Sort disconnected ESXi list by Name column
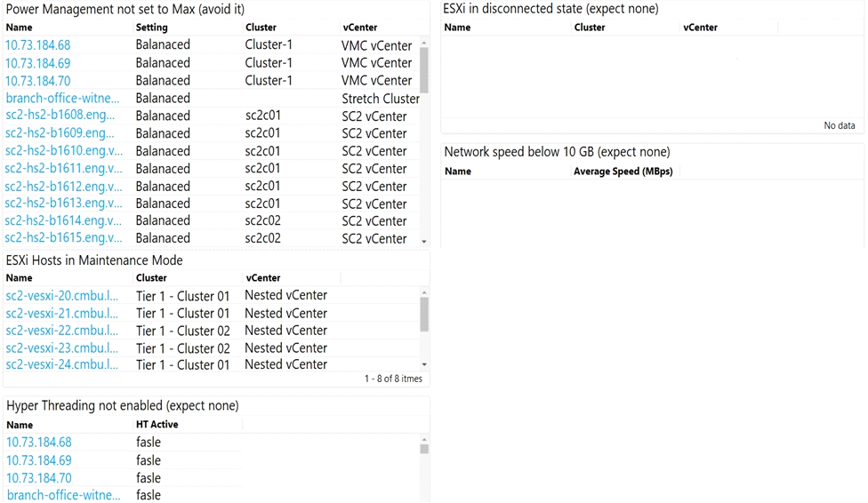This screenshot has width=868, height=503. [457, 28]
